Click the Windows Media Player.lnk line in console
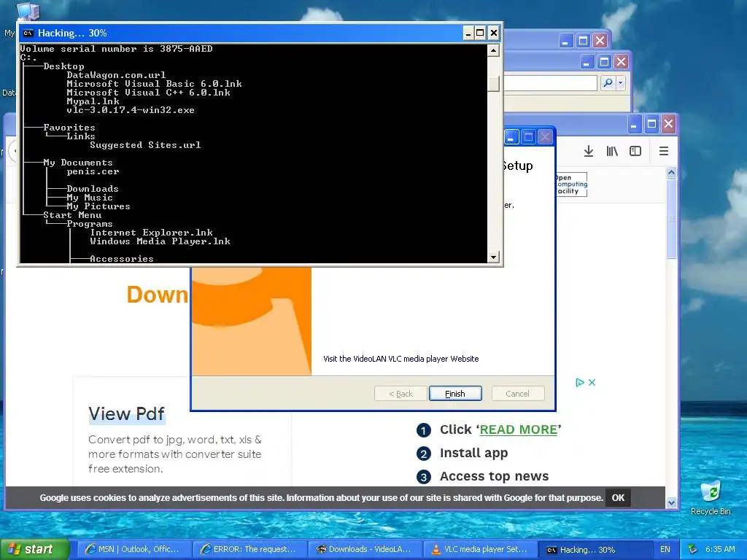The height and width of the screenshot is (560, 747). [x=160, y=241]
